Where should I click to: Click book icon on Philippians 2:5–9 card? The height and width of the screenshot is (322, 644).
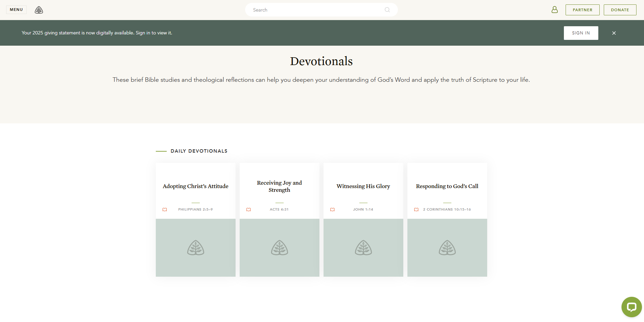click(x=165, y=210)
